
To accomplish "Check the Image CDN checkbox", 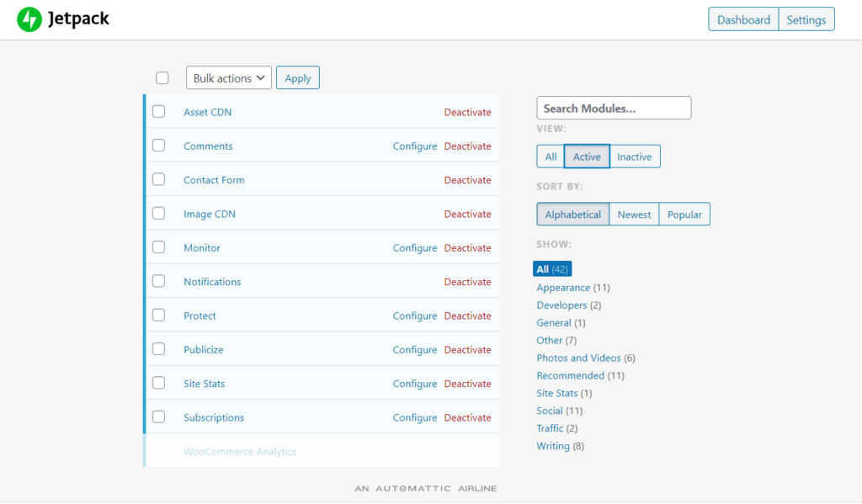I will point(159,213).
